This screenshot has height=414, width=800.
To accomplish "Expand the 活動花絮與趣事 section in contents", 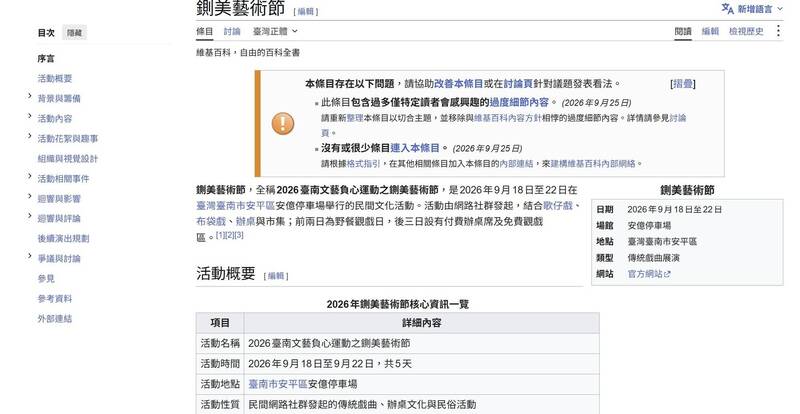I will (x=30, y=136).
